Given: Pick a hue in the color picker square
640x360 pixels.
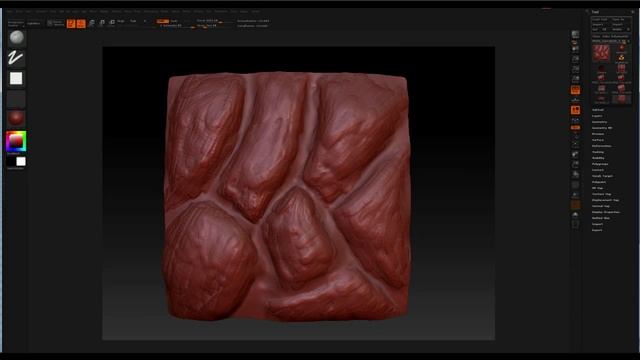Looking at the screenshot, I should click(16, 141).
